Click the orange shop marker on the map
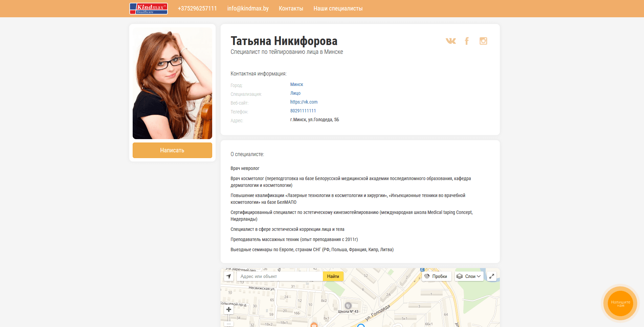The height and width of the screenshot is (327, 644). click(314, 325)
